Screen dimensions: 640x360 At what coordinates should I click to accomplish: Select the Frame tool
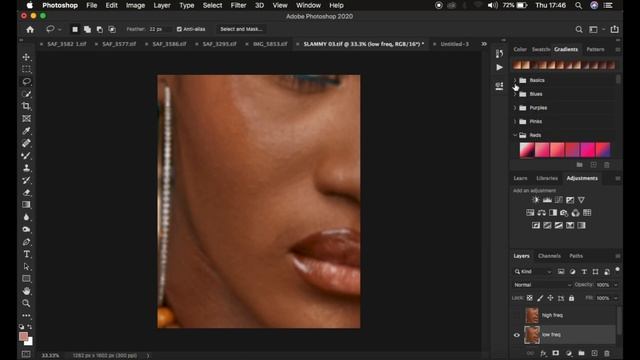[x=27, y=118]
